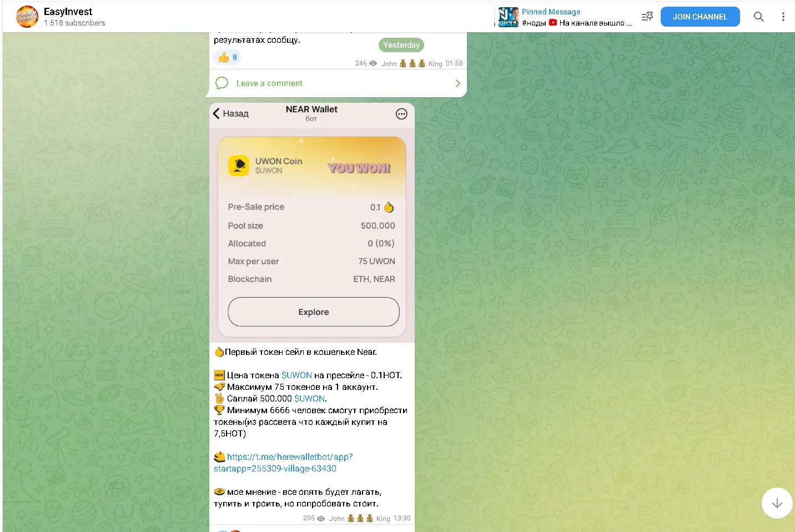This screenshot has height=532, width=795.
Task: Click the $UWON cashtag after Саплай 500.000
Action: click(x=309, y=399)
